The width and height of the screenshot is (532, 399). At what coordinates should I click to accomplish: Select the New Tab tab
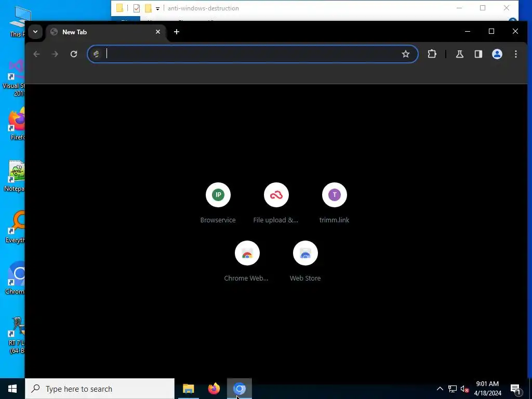pos(106,32)
